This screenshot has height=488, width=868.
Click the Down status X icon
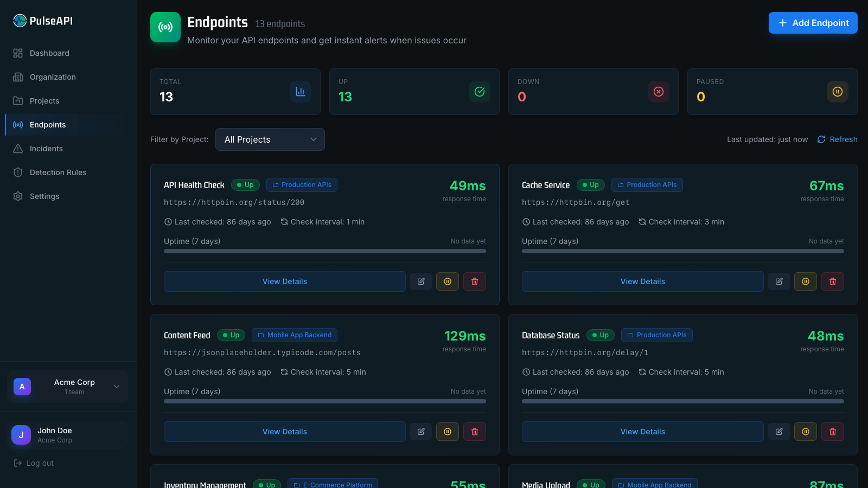tap(659, 92)
